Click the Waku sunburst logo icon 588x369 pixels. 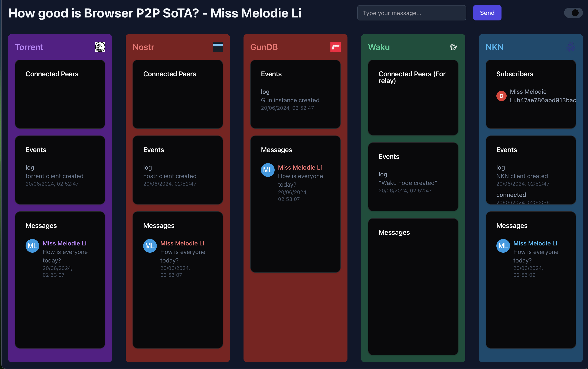(453, 47)
